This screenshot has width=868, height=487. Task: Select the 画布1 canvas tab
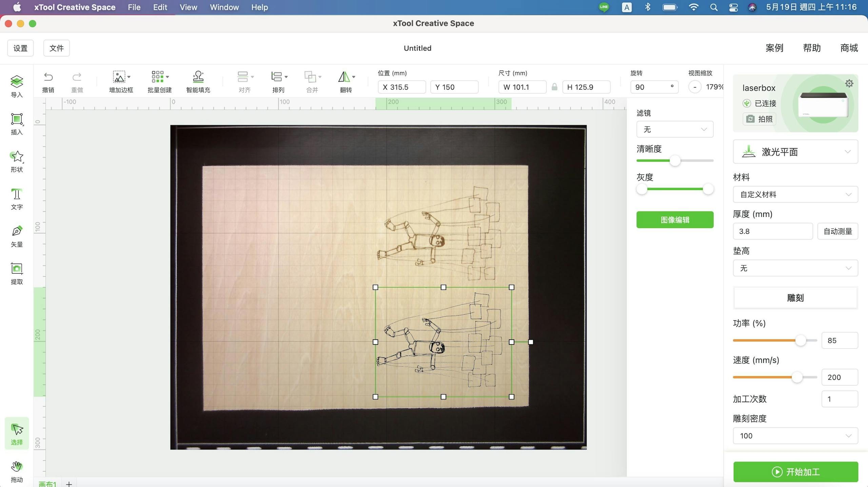coord(47,484)
